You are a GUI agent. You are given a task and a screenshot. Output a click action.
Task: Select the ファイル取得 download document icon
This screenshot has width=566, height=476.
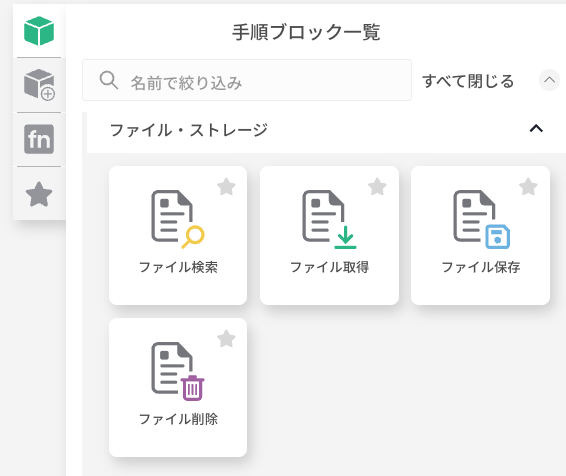coord(329,219)
